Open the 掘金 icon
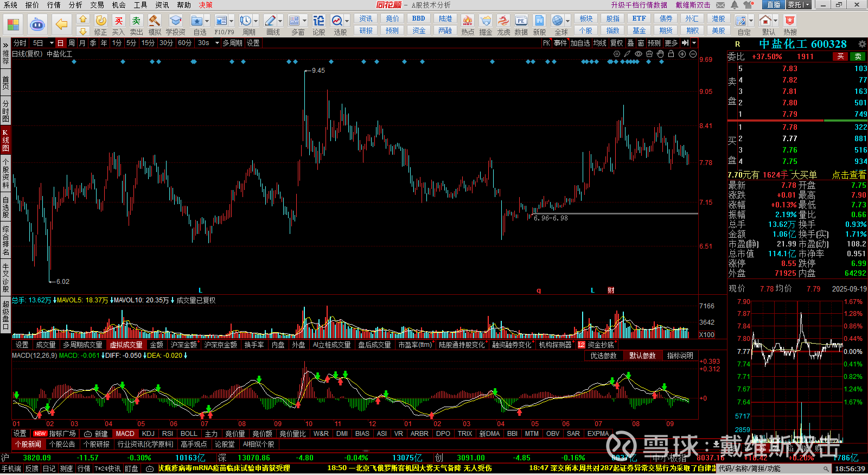868x475 pixels. pos(486,21)
